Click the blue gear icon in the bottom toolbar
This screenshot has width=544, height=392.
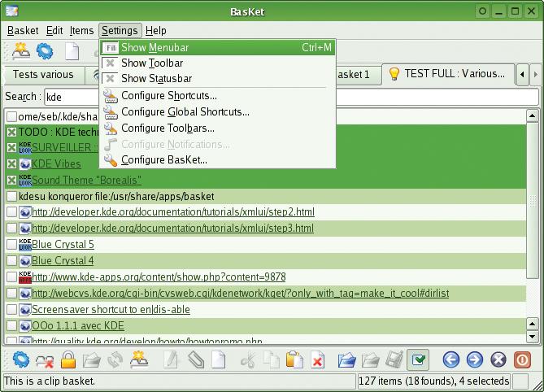click(x=21, y=359)
